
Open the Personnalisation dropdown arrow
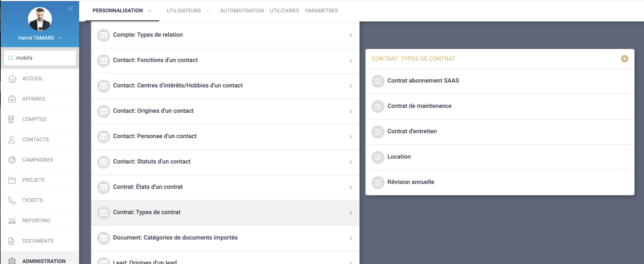pos(150,11)
